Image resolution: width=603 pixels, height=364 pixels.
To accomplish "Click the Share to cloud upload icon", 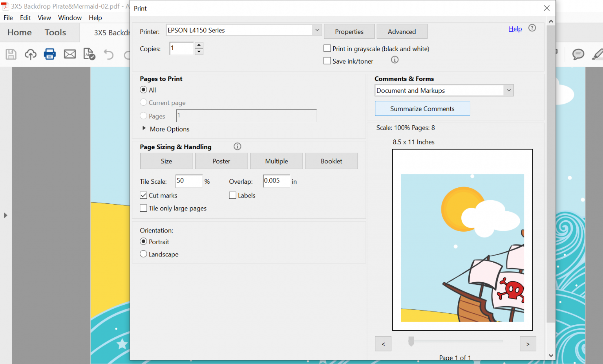I will point(30,54).
